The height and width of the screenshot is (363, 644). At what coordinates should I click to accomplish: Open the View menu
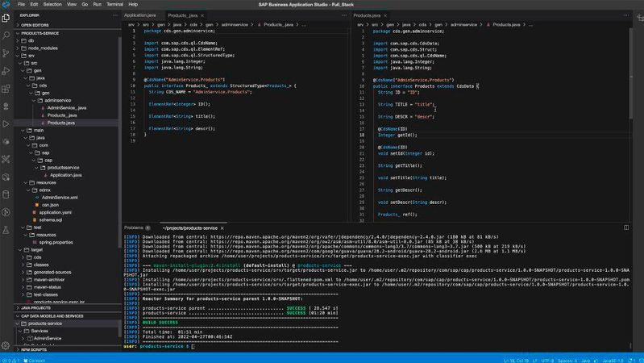72,4
